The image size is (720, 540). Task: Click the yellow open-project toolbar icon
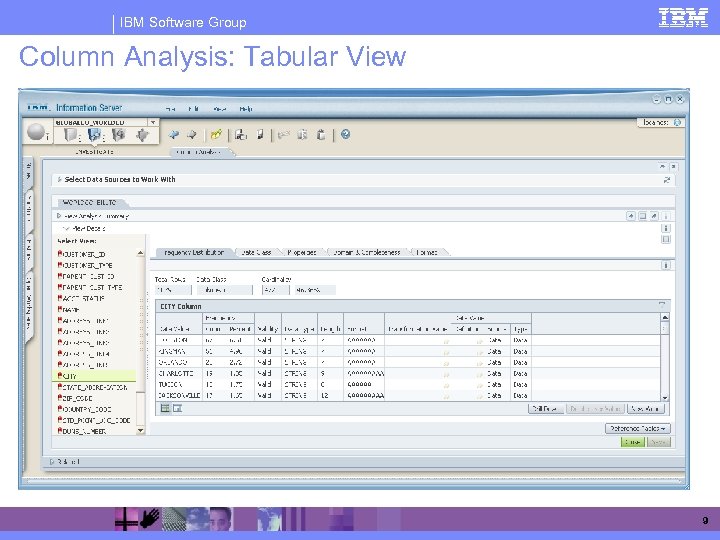click(x=216, y=134)
